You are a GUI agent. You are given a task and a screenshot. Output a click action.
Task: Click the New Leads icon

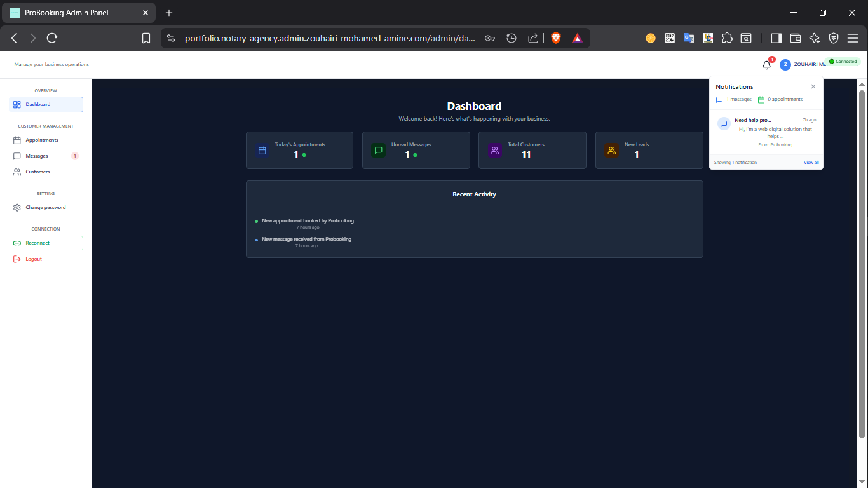(x=611, y=150)
